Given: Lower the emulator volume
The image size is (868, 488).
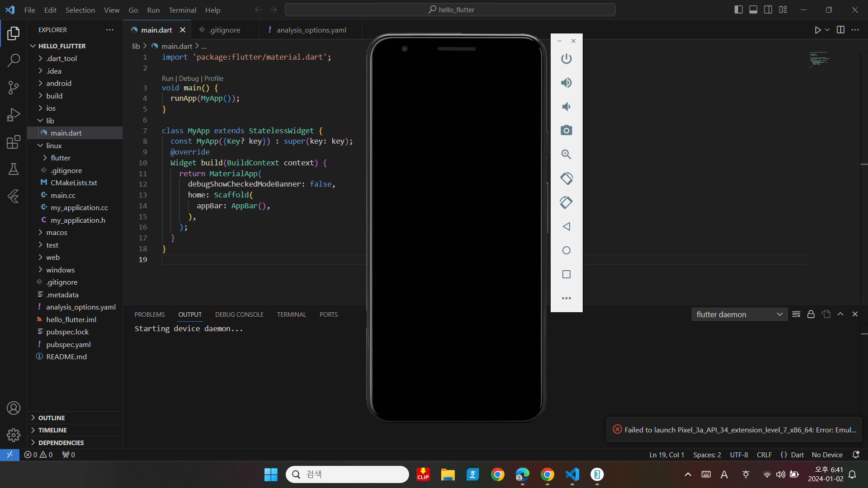Looking at the screenshot, I should click(566, 107).
